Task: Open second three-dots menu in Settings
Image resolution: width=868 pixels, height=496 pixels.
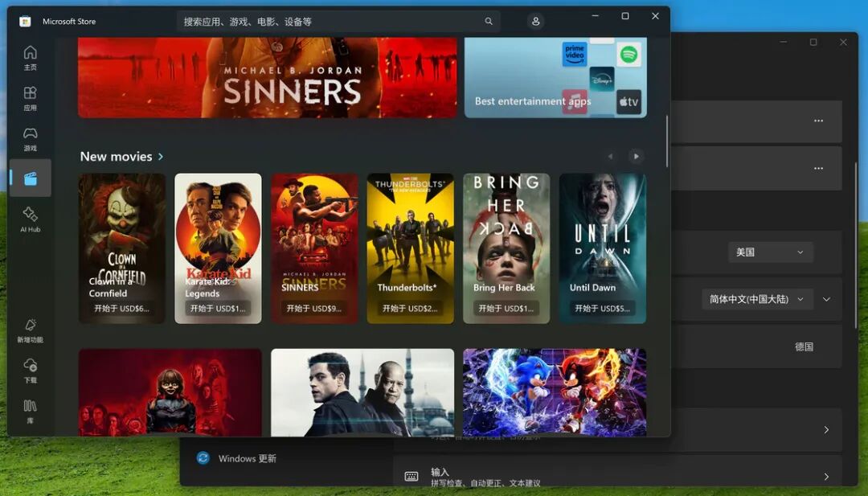Action: [819, 168]
